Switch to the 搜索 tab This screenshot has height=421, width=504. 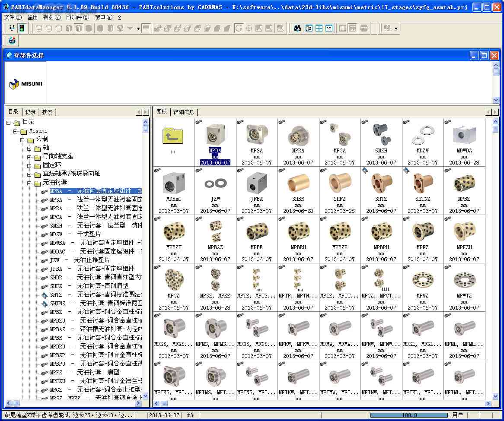click(47, 112)
